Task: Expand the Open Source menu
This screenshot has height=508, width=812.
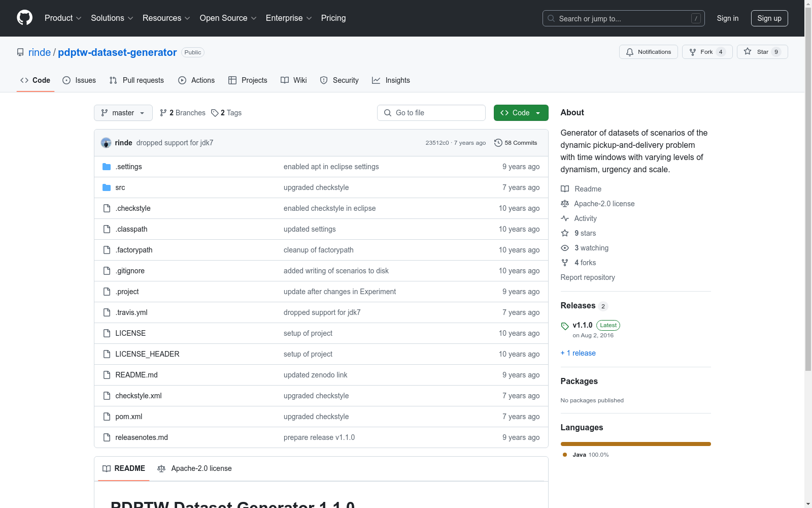Action: [228, 18]
